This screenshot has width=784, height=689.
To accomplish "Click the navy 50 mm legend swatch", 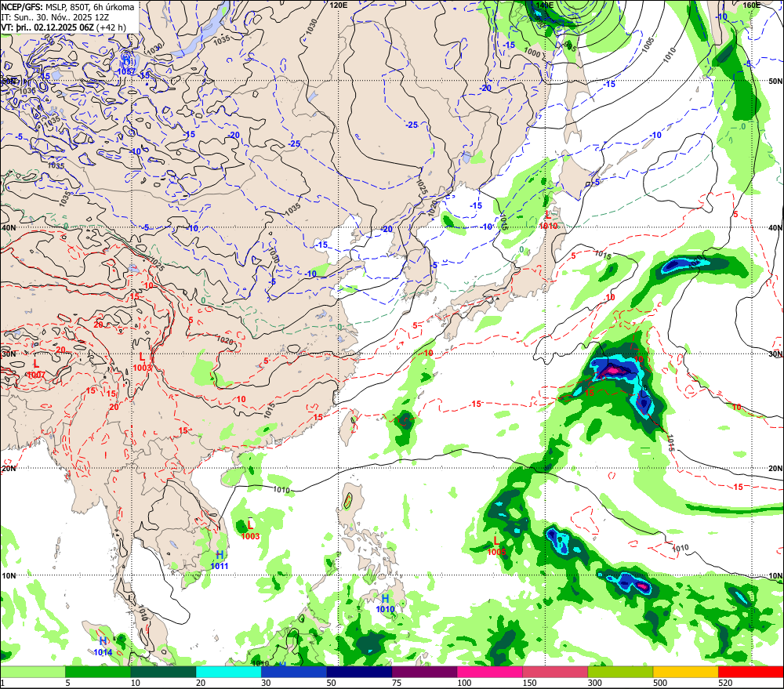I will [359, 672].
